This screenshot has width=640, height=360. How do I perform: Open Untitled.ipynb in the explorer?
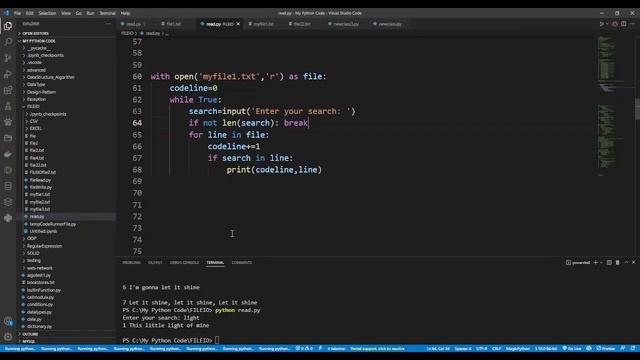pos(66,231)
